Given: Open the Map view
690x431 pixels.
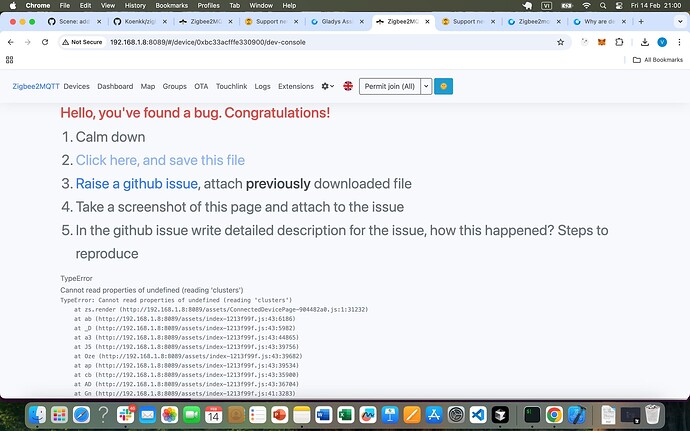Looking at the screenshot, I should click(x=148, y=87).
